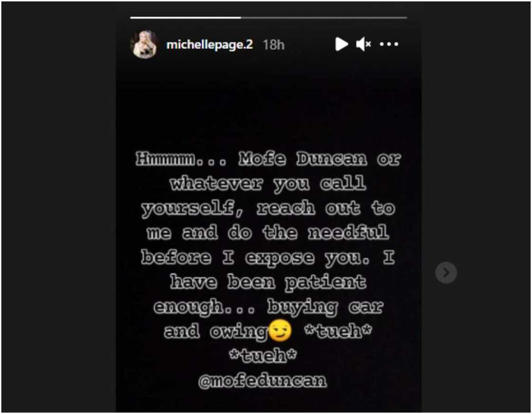
Task: Click the "whatever you call" text line
Action: (x=268, y=184)
